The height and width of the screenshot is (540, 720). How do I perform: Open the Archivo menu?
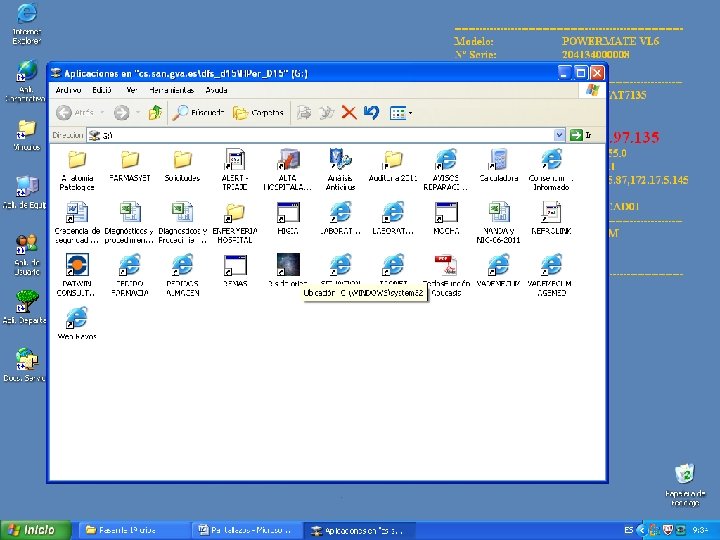68,90
